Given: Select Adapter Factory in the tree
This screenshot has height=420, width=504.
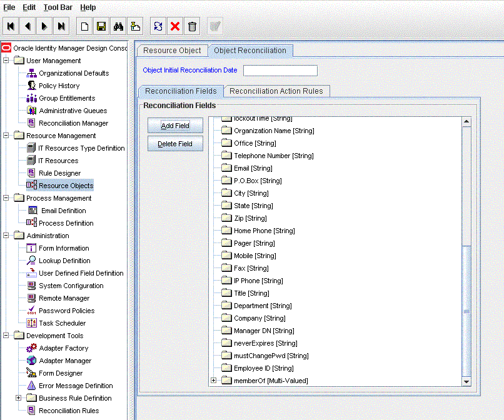Looking at the screenshot, I should (63, 348).
